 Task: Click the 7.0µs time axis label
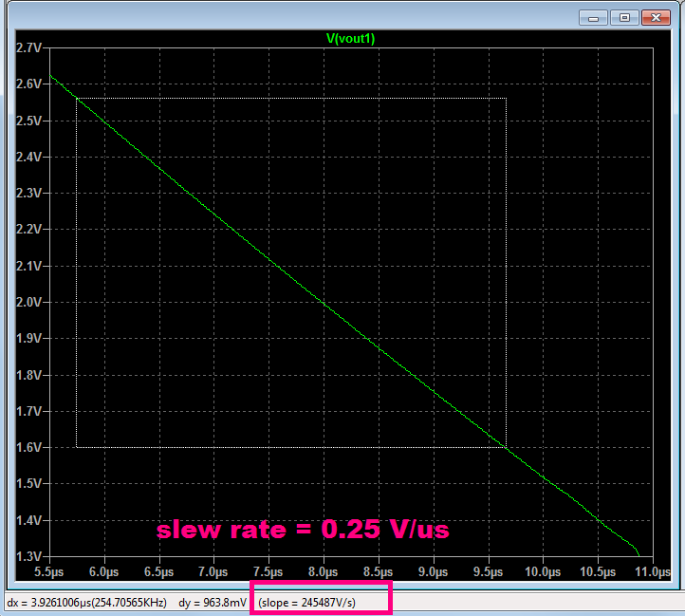coord(213,571)
